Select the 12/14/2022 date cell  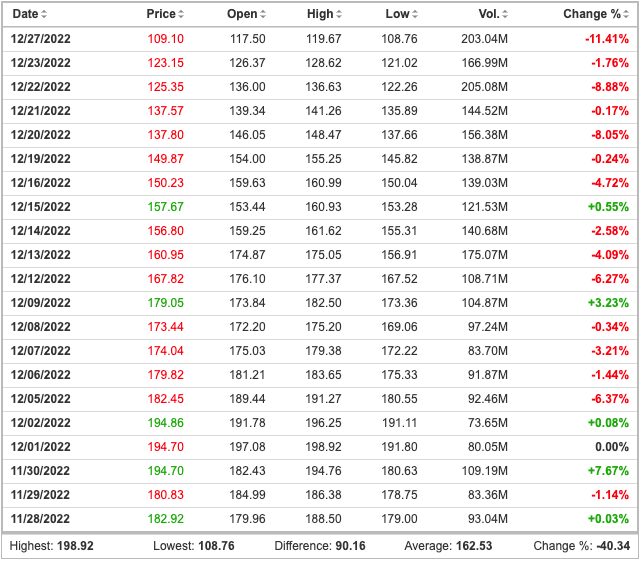click(40, 231)
